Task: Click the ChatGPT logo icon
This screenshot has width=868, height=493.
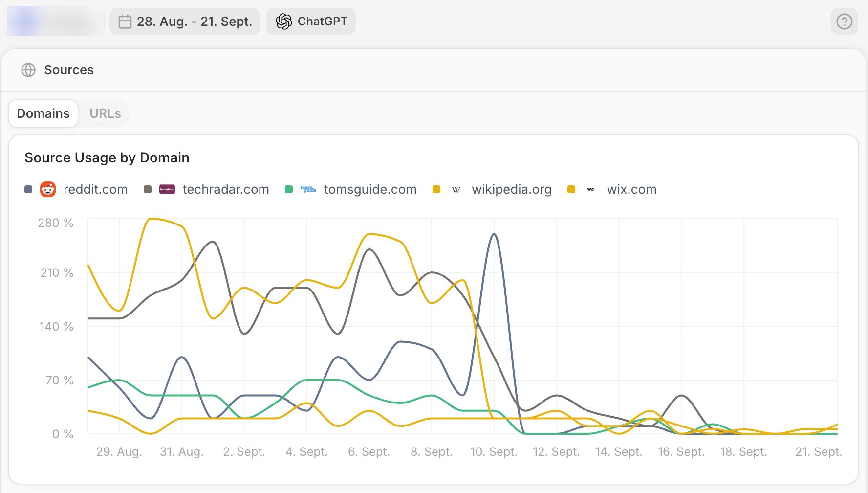Action: (x=283, y=22)
